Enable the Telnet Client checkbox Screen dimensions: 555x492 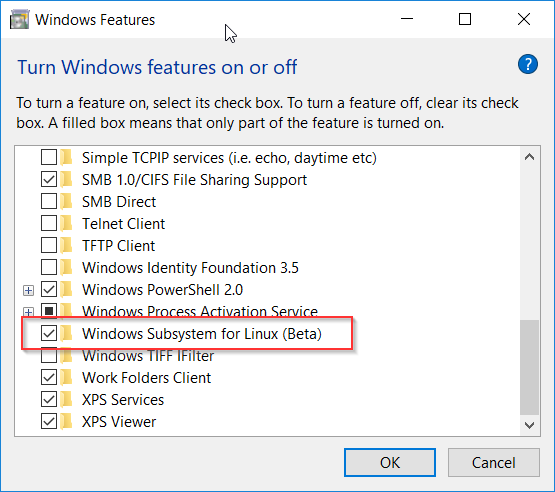point(49,224)
